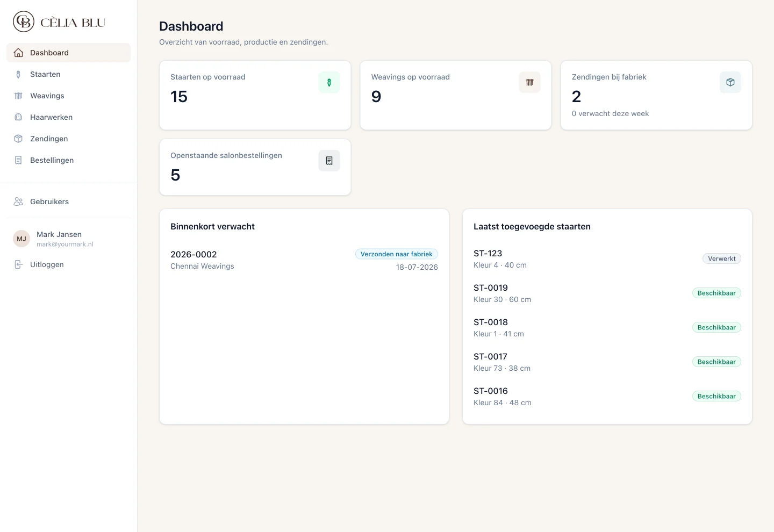Screen dimensions: 774x532
Task: Click Beschikbaar badge of ST-0019
Action: [716, 293]
